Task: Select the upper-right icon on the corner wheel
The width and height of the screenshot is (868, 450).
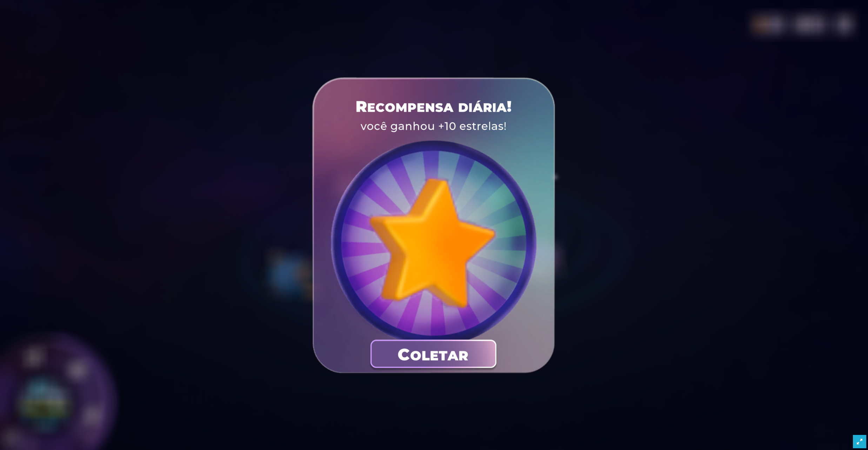Action: 77,370
